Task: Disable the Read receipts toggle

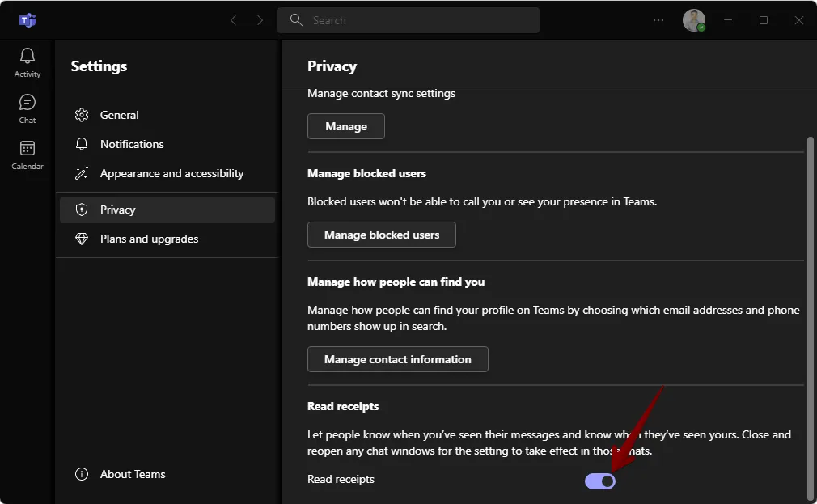Action: 600,481
